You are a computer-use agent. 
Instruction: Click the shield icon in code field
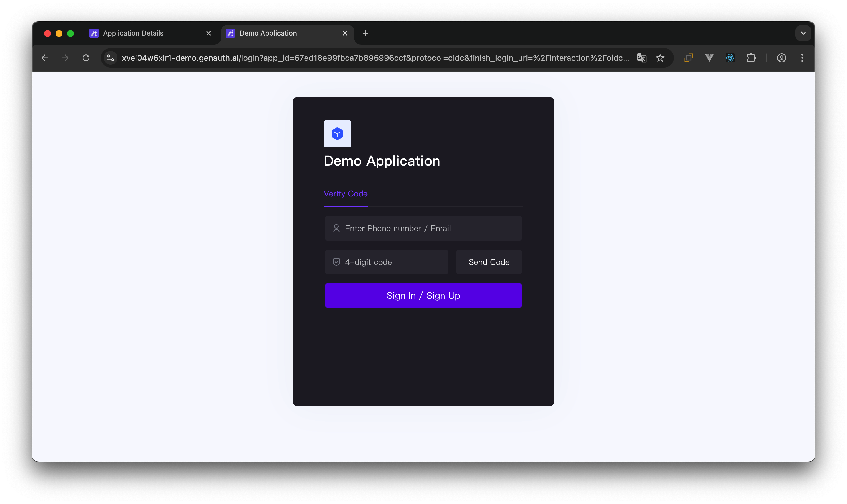(336, 262)
